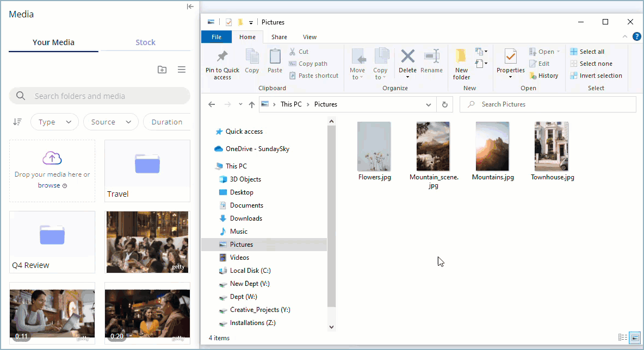Switch to large icons view in status bar
Screen dimensions: 644x350
tap(635, 337)
